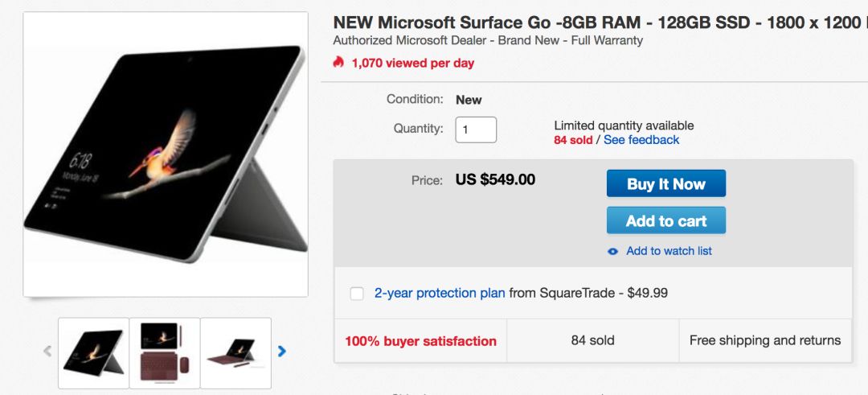The image size is (868, 395).
Task: Select the third thumbnail with red keyboard
Action: (x=235, y=352)
